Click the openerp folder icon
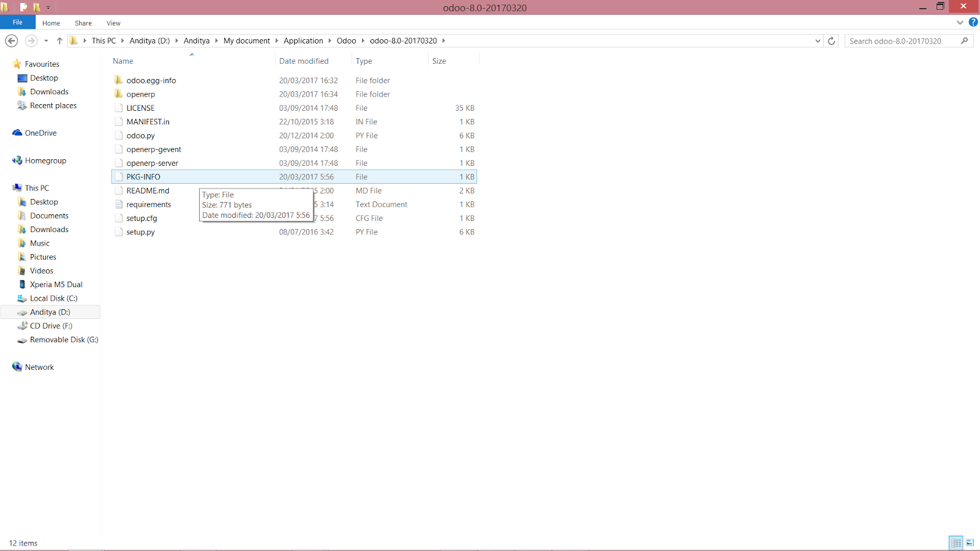 pos(118,94)
